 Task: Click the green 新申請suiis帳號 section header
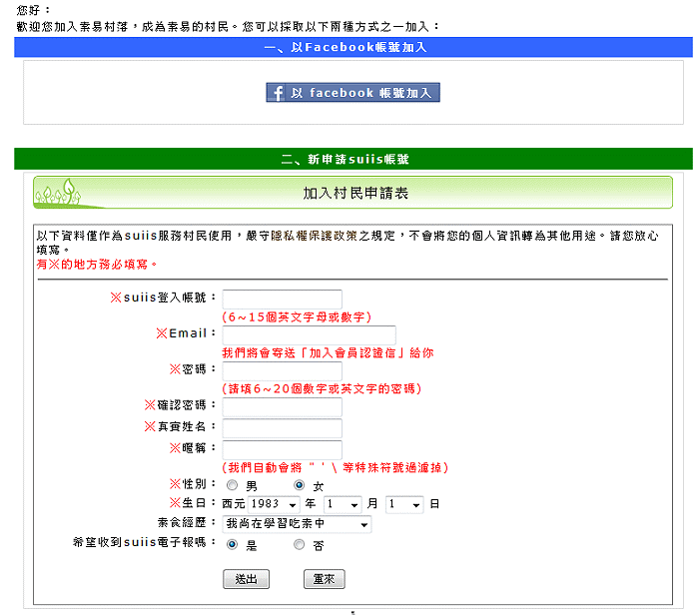(352, 159)
